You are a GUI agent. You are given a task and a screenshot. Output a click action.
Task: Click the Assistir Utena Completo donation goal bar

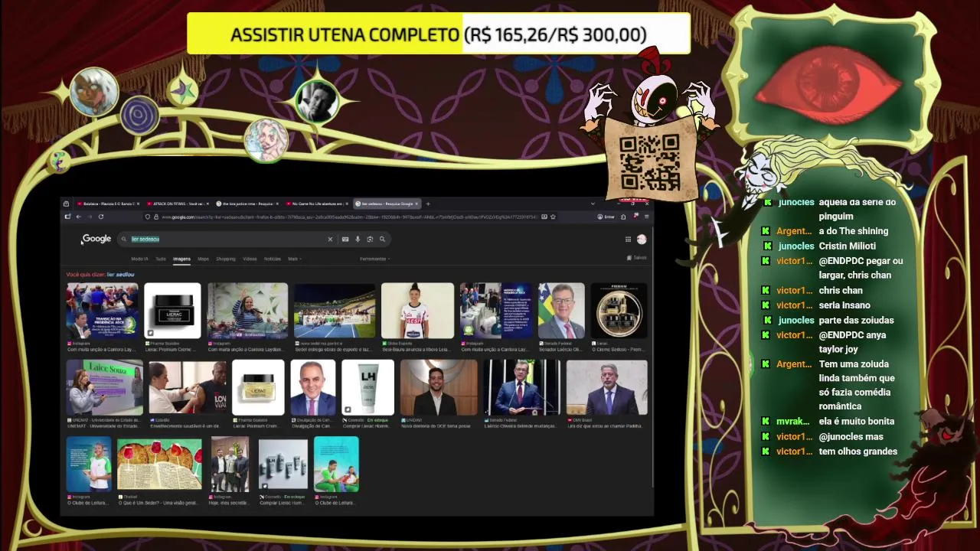[x=439, y=34]
